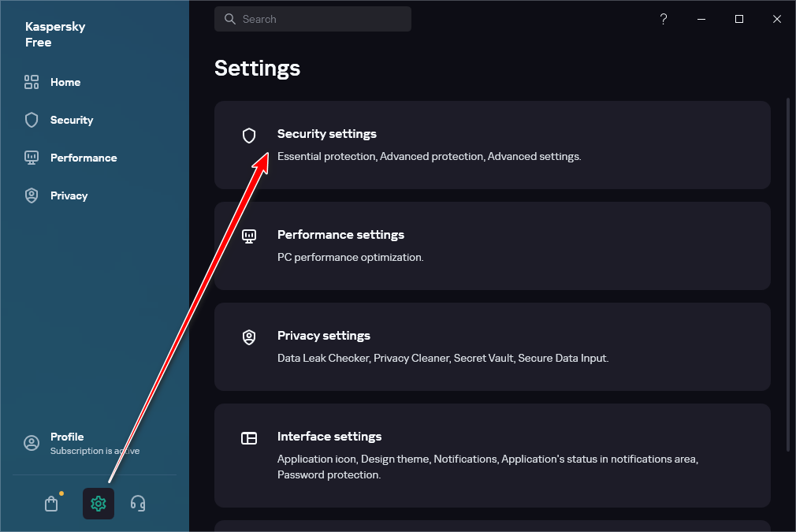This screenshot has height=532, width=796.
Task: Click the Security shield icon in sidebar
Action: 32,120
